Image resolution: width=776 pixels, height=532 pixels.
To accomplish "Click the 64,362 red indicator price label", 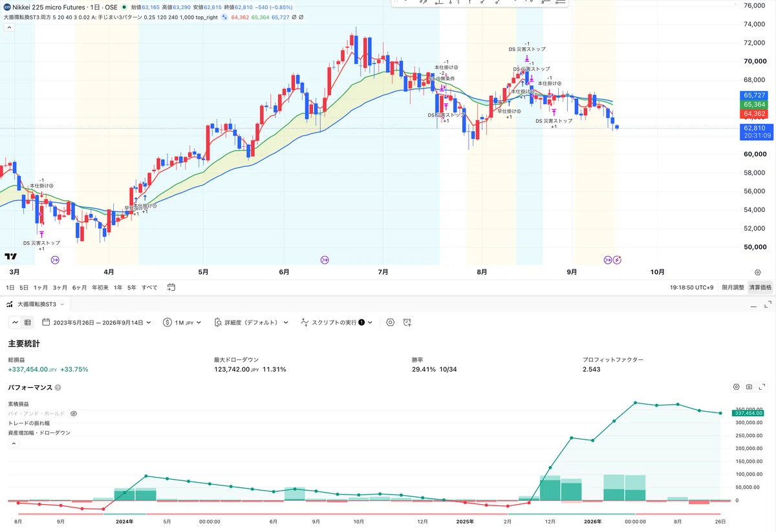I will tap(755, 113).
